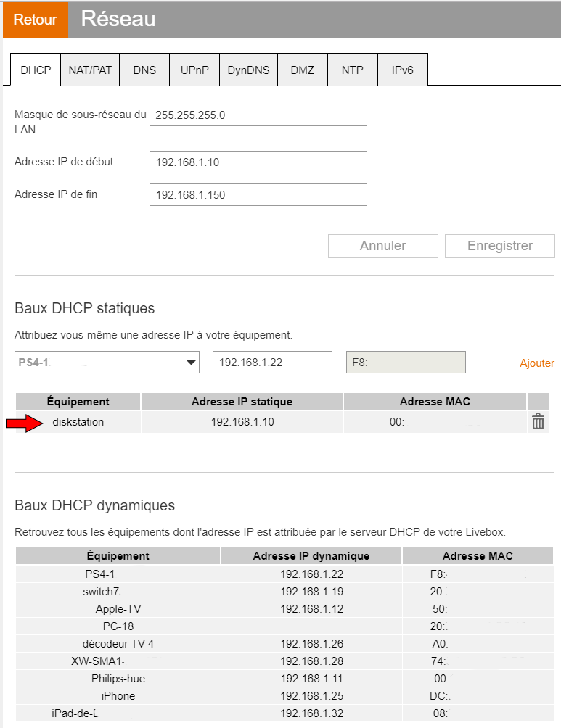561x728 pixels.
Task: Click the Ajouter link
Action: 537,363
